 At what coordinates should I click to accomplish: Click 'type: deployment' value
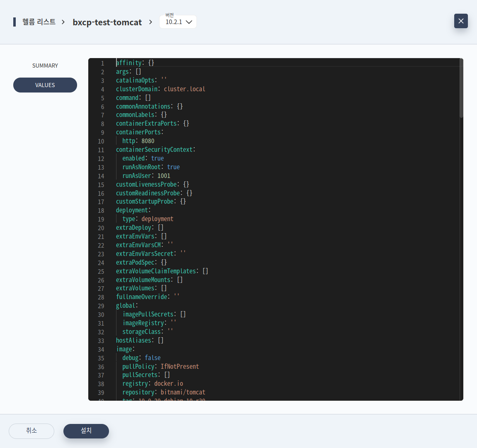tap(157, 219)
